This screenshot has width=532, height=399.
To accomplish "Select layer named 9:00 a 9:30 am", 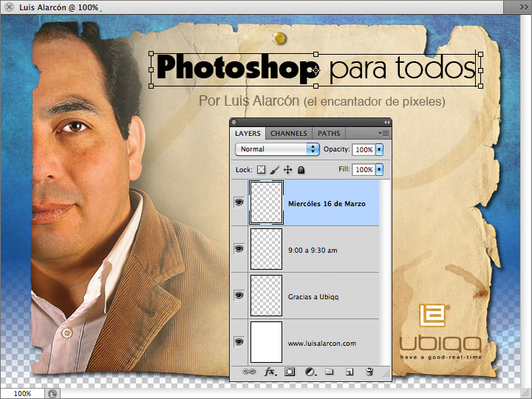I will [313, 250].
